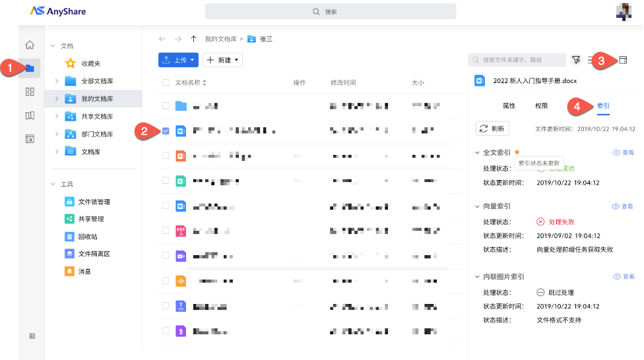Expand 文档库 tree node
This screenshot has width=644, height=360.
57,152
